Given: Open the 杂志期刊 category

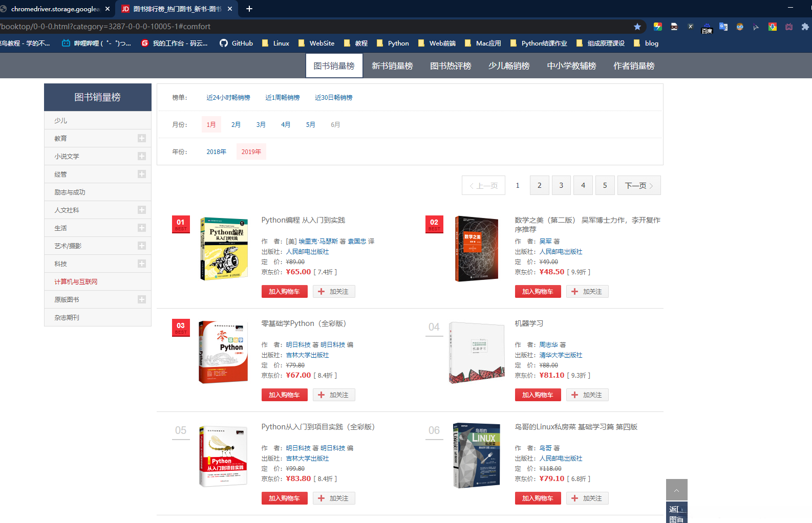Looking at the screenshot, I should pos(67,318).
